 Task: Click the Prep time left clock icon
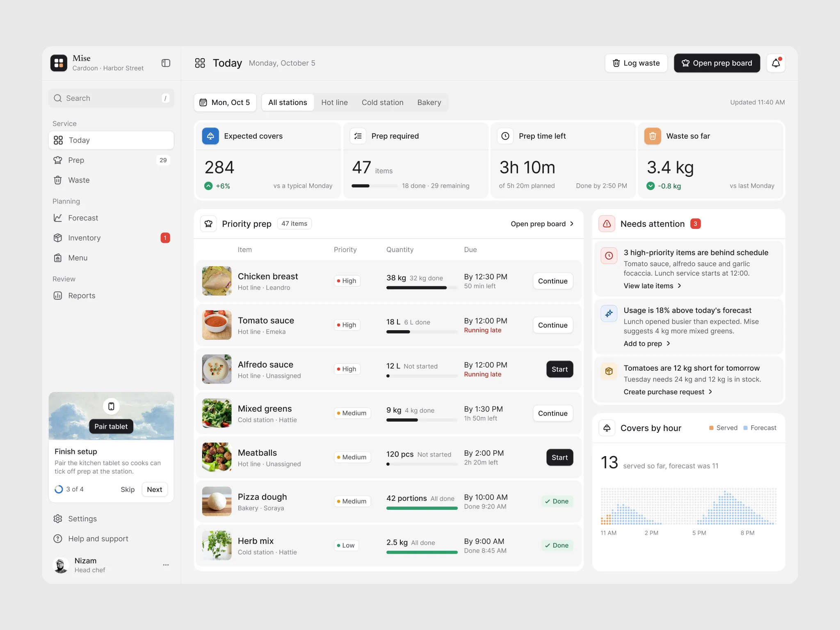pos(505,136)
